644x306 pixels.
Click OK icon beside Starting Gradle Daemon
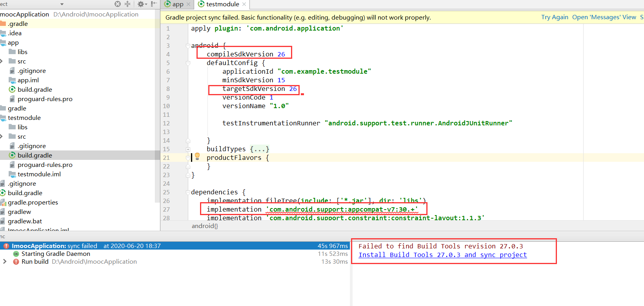16,253
